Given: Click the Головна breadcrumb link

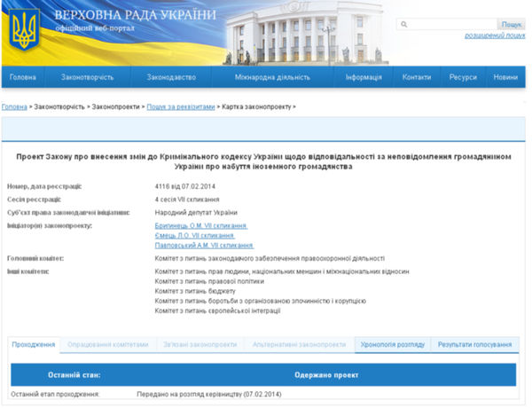Looking at the screenshot, I should pyautogui.click(x=14, y=107).
